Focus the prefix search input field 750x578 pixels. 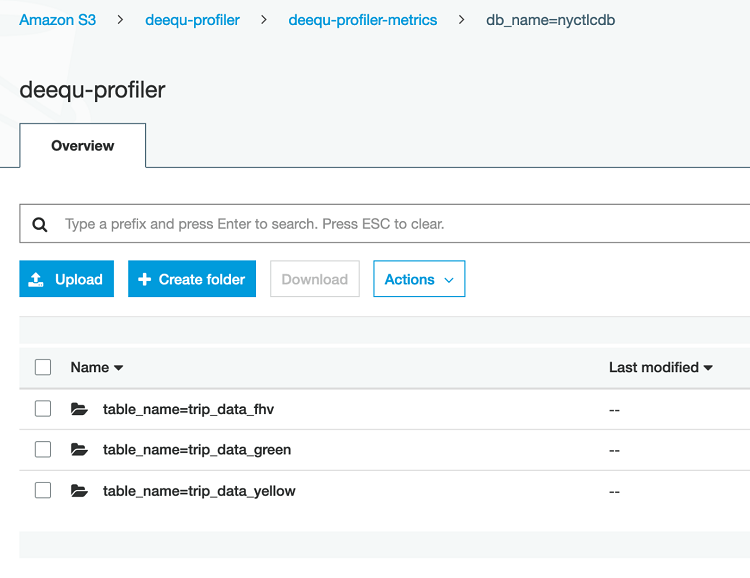click(x=385, y=224)
